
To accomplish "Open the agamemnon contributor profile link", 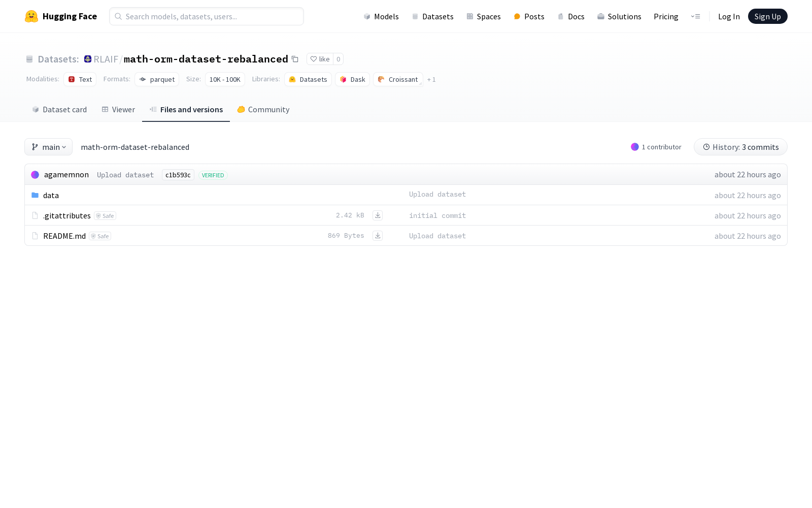I will coord(66,174).
